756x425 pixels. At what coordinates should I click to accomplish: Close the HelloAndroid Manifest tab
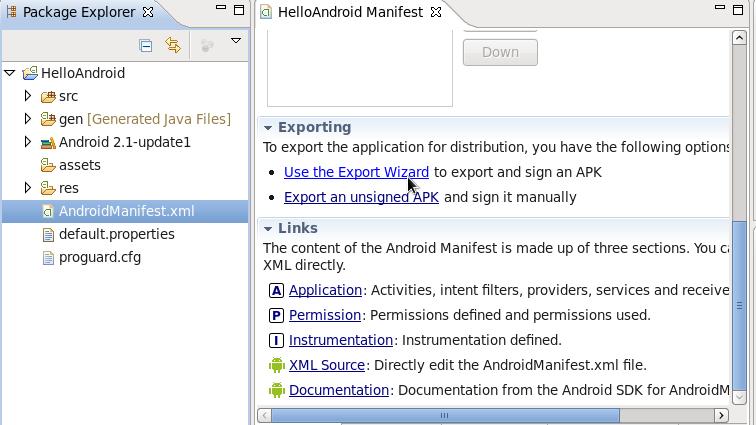pyautogui.click(x=436, y=12)
